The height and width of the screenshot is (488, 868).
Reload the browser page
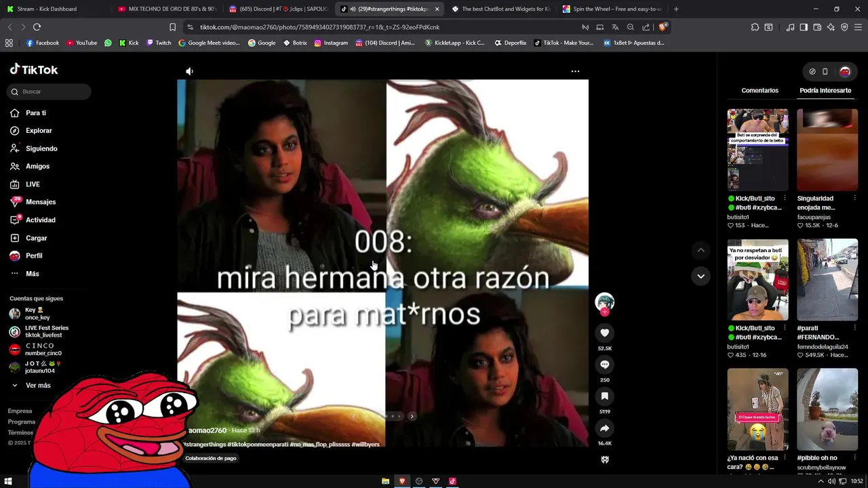37,27
